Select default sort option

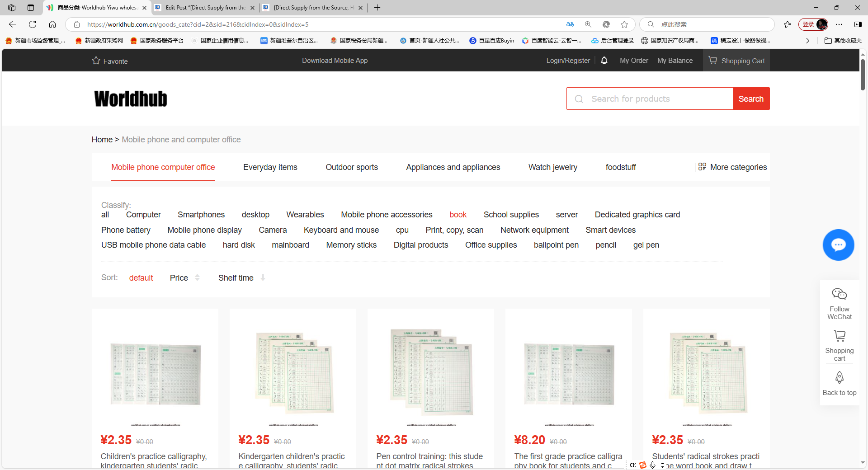(x=141, y=278)
